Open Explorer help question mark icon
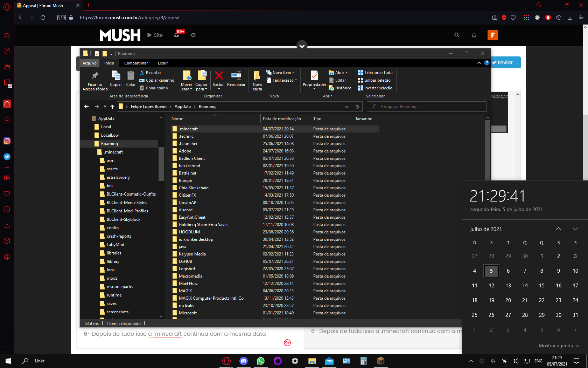The width and height of the screenshot is (588, 368). pos(486,63)
